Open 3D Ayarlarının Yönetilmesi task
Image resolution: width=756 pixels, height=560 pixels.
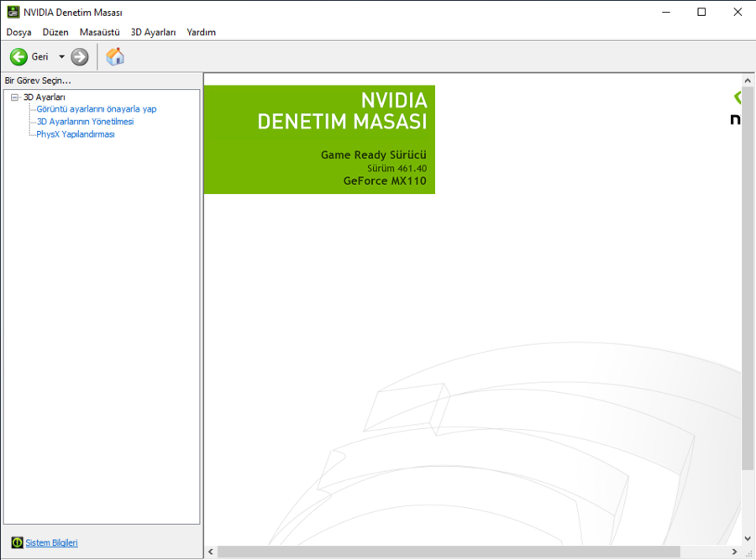86,122
